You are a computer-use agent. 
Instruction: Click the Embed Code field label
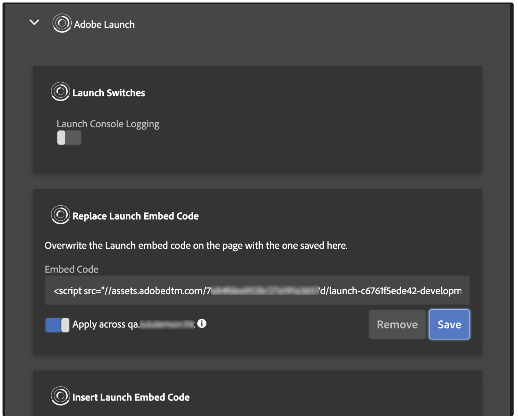coord(71,270)
